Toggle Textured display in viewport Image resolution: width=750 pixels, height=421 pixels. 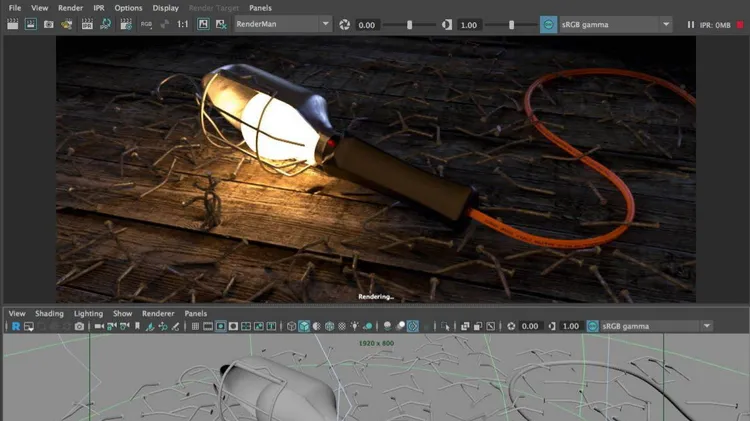pos(342,326)
